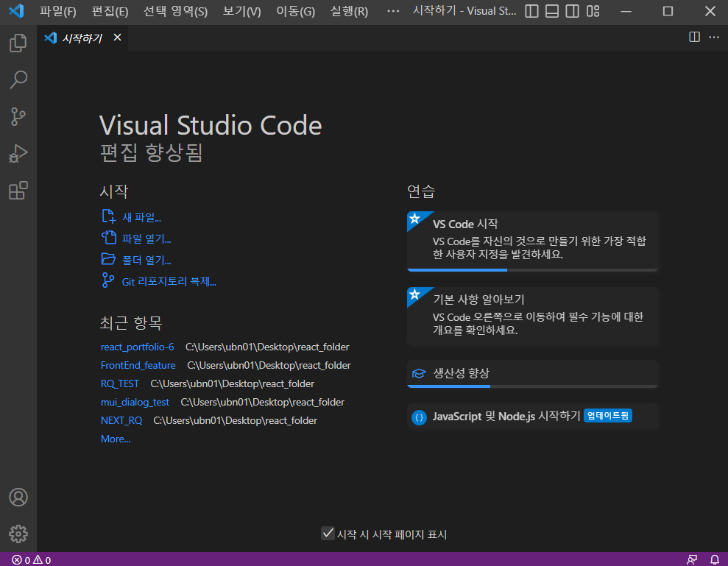Viewport: 728px width, 566px height.
Task: Open the 파일(F) menu
Action: coord(58,11)
